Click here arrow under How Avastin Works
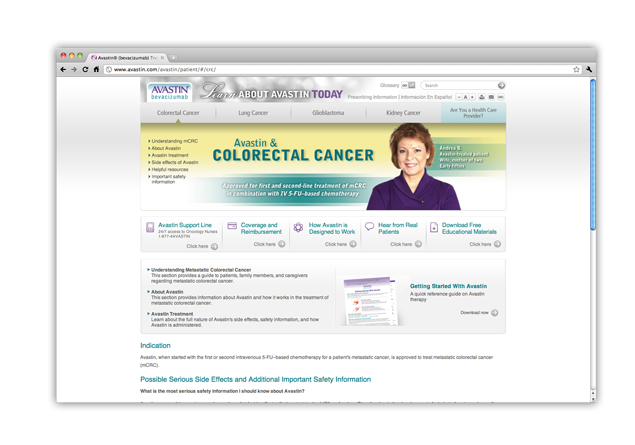Image resolution: width=635 pixels, height=445 pixels. [x=353, y=244]
